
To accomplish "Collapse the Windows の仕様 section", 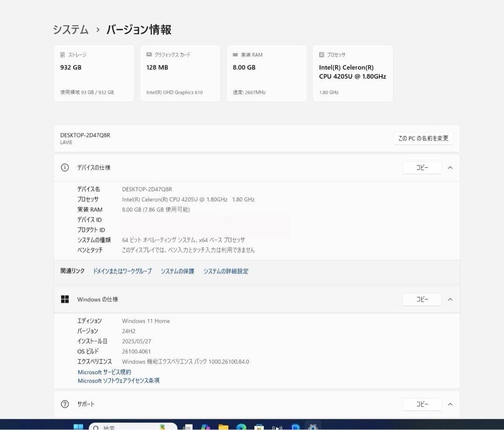I will click(449, 299).
